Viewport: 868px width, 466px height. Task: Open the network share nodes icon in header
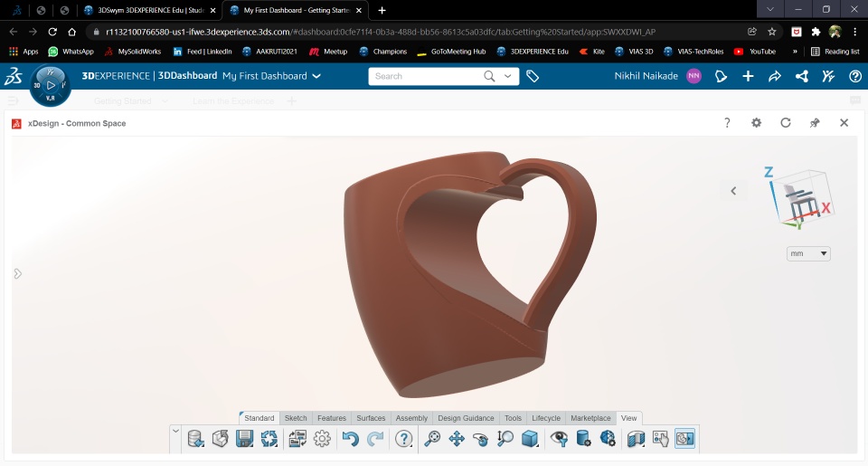802,76
